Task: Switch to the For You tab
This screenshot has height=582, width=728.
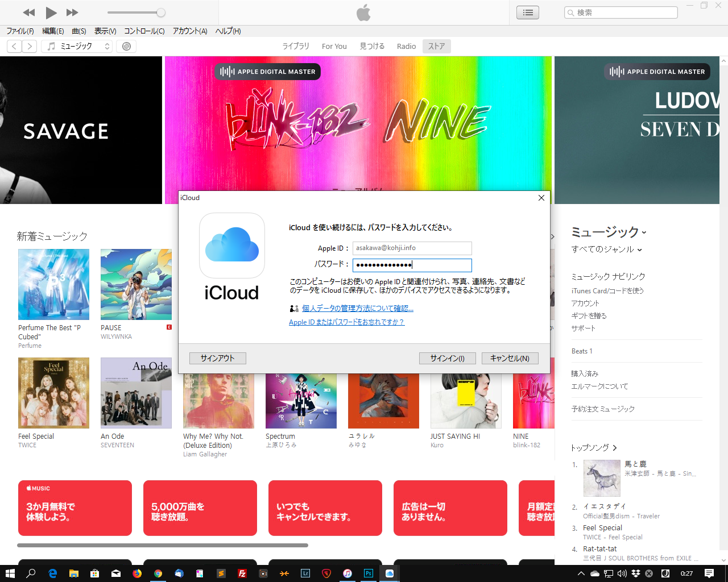Action: pyautogui.click(x=334, y=47)
